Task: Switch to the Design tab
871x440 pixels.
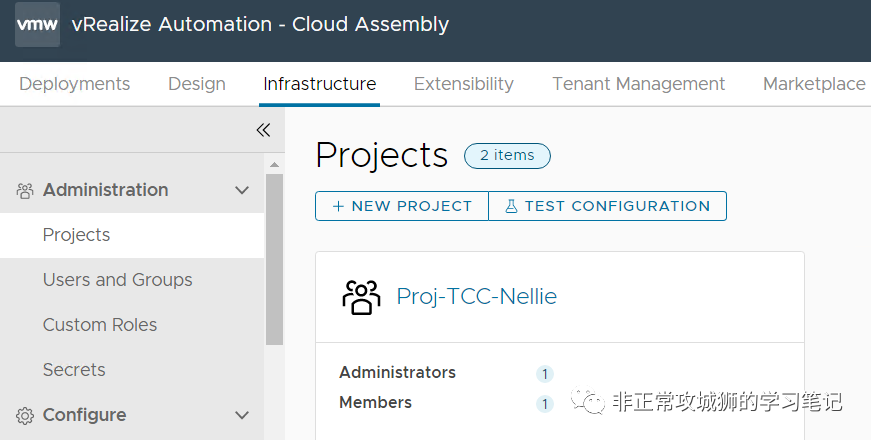Action: click(x=197, y=84)
